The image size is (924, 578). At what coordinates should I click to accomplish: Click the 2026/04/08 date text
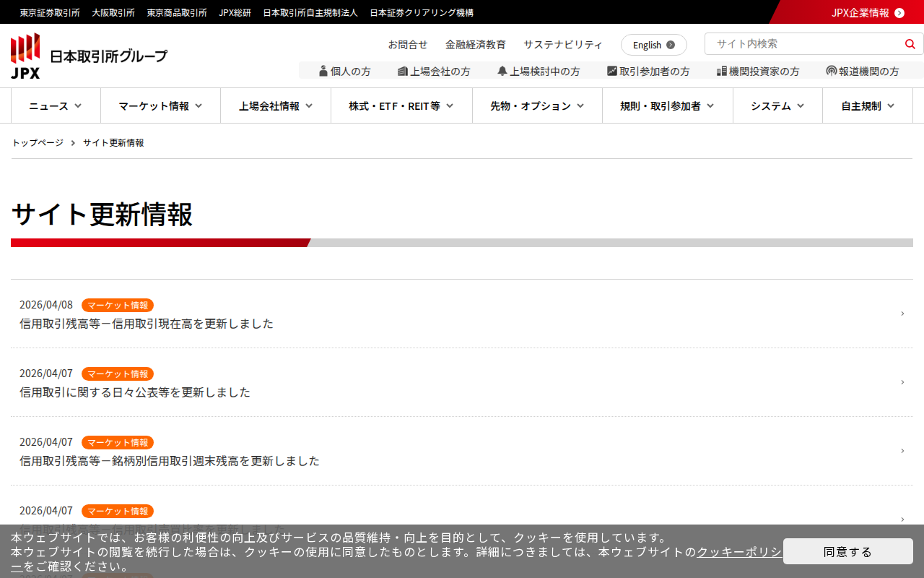tap(46, 305)
